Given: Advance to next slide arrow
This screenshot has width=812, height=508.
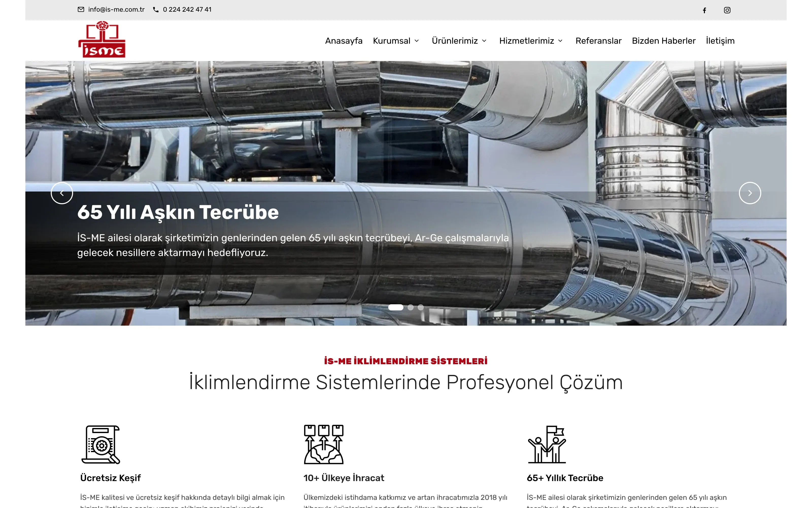Looking at the screenshot, I should (x=750, y=193).
